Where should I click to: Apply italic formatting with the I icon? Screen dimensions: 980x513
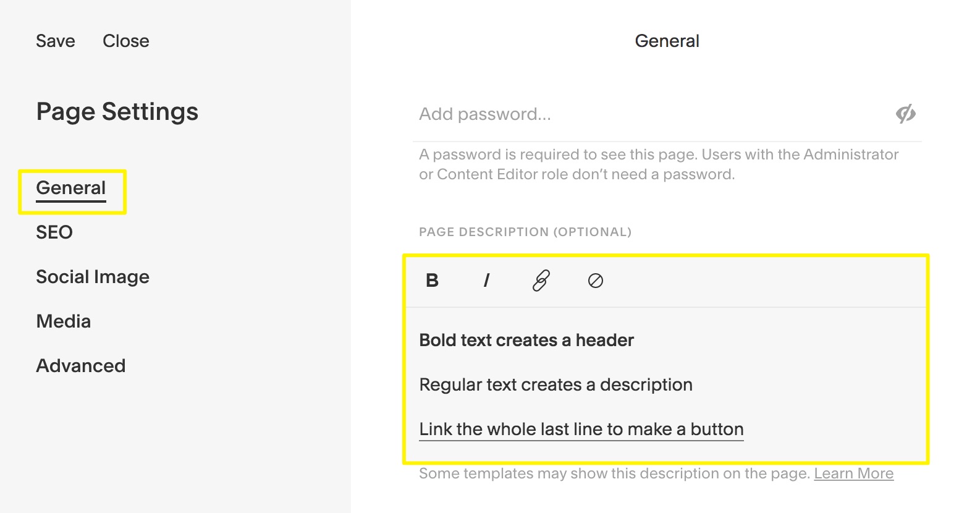point(486,281)
